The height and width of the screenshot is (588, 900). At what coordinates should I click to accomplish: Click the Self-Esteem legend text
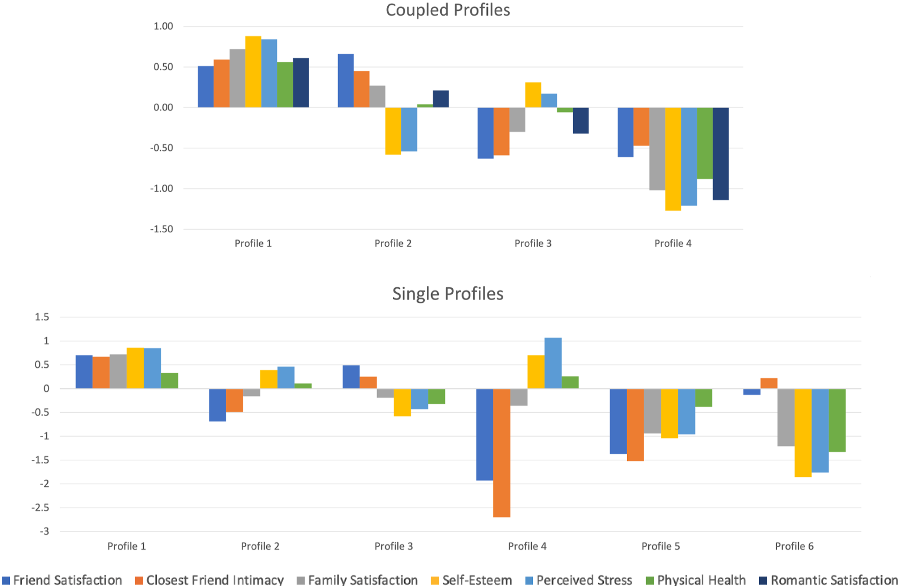[477, 580]
